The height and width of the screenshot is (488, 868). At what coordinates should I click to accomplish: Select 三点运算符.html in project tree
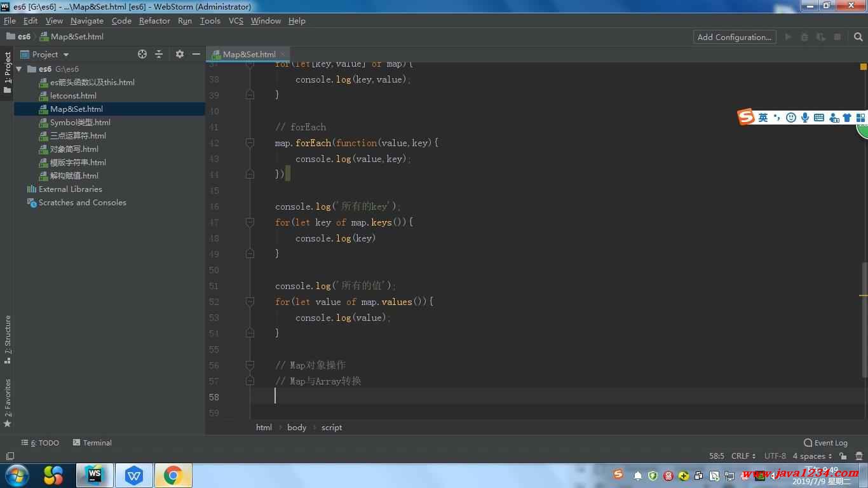click(x=78, y=136)
